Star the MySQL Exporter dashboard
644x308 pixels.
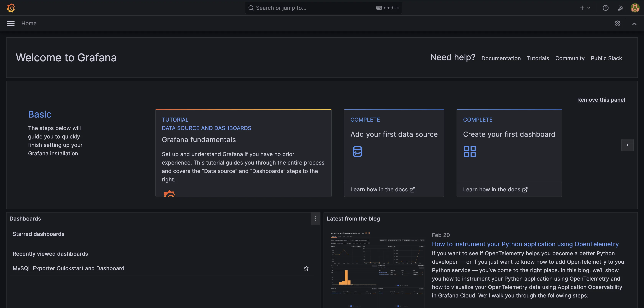tap(306, 268)
